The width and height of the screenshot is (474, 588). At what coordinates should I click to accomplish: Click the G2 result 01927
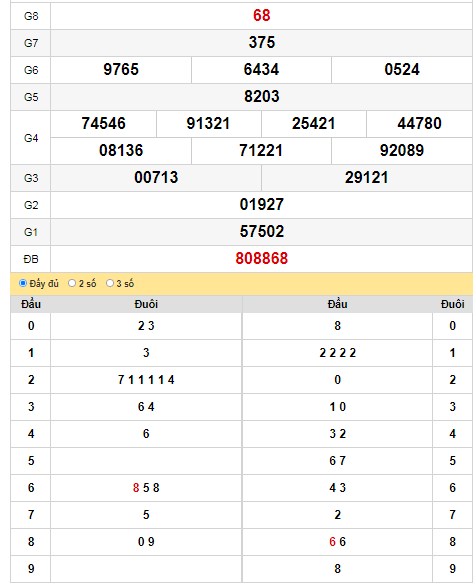coord(261,204)
